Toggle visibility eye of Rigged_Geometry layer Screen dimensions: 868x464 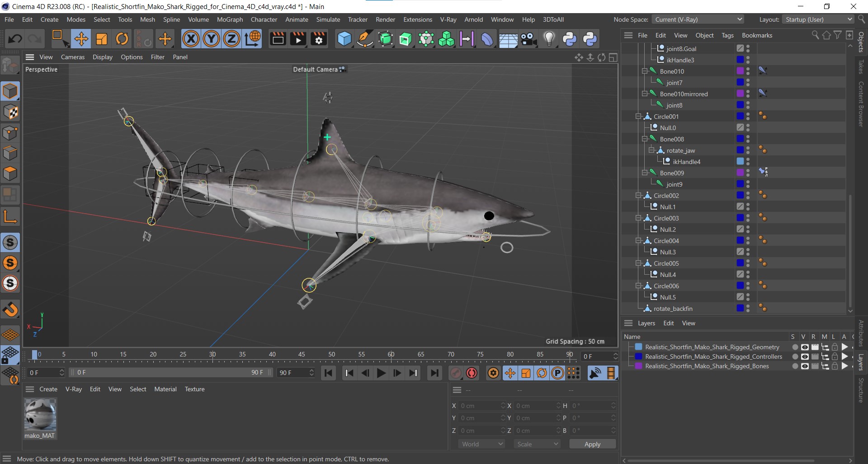click(x=805, y=347)
